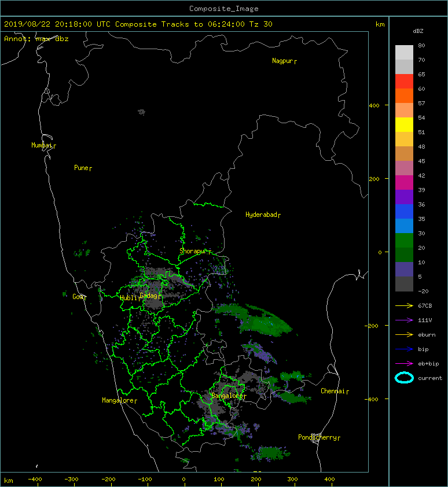Click the Nagpur city label

pyautogui.click(x=284, y=61)
